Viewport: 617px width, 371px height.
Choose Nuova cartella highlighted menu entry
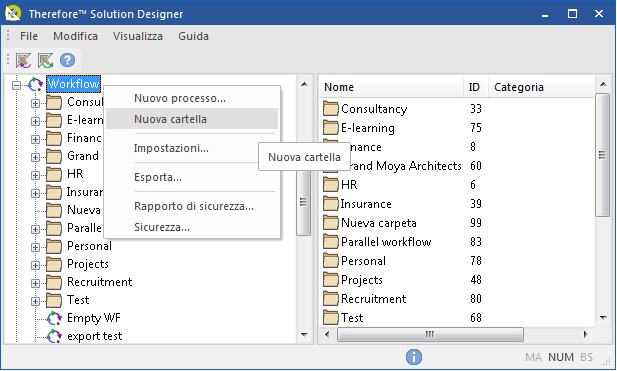[x=192, y=119]
